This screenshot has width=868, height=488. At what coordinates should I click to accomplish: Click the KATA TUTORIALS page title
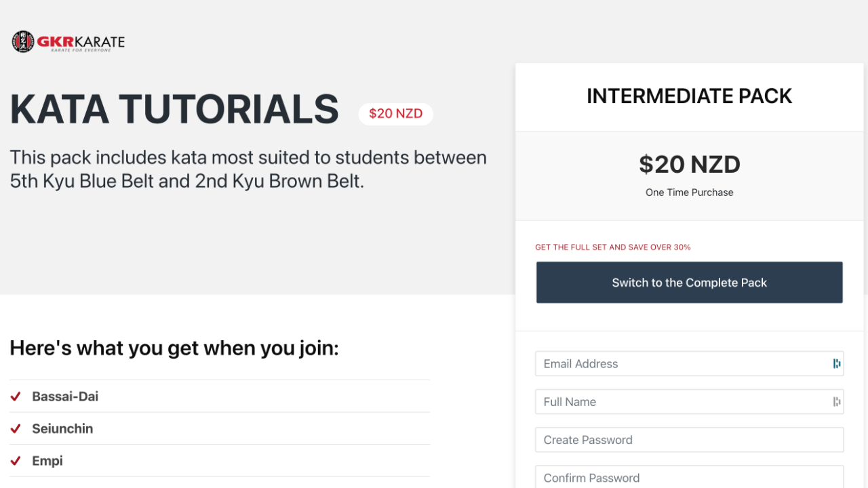point(174,110)
